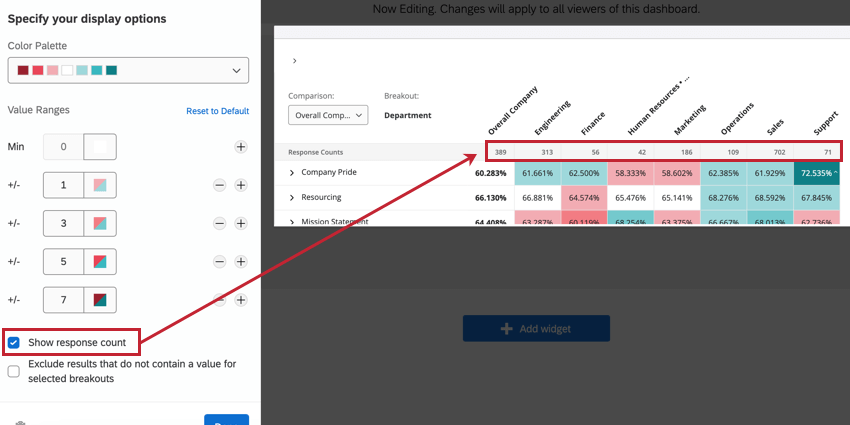Click the 67.845% Resourcing Support cell

(817, 198)
